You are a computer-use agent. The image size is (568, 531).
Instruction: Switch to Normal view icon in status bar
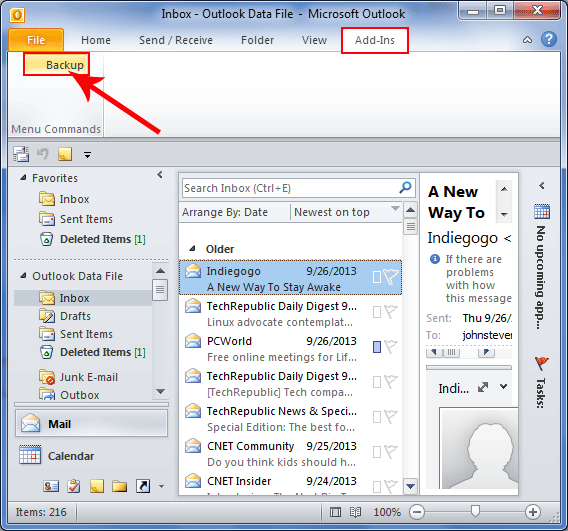(x=335, y=512)
